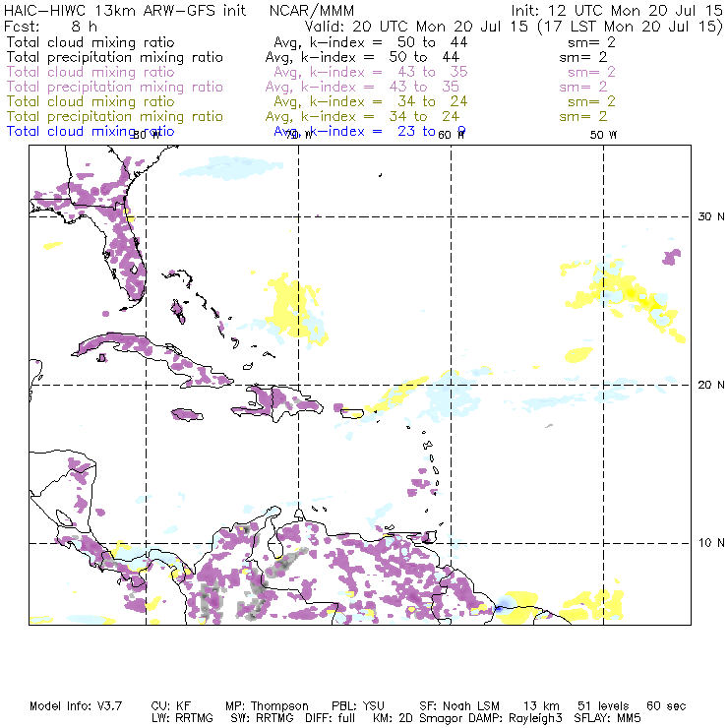Click "Valid: 20 UTC Mon 20 Jul 15" text
Image resolution: width=728 pixels, height=728 pixels.
pos(416,27)
